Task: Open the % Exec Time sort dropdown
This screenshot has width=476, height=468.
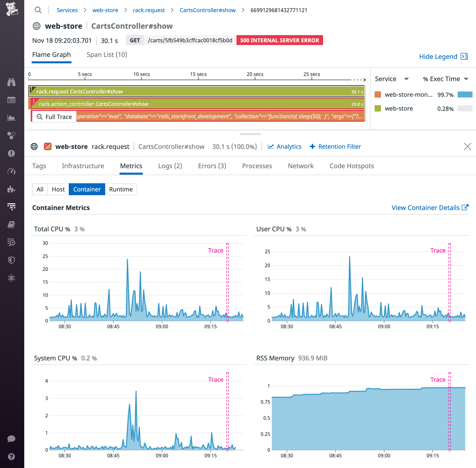Action: [x=445, y=79]
